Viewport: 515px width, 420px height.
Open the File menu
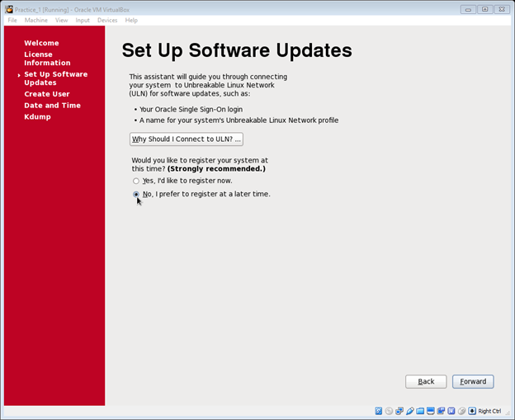pyautogui.click(x=12, y=20)
